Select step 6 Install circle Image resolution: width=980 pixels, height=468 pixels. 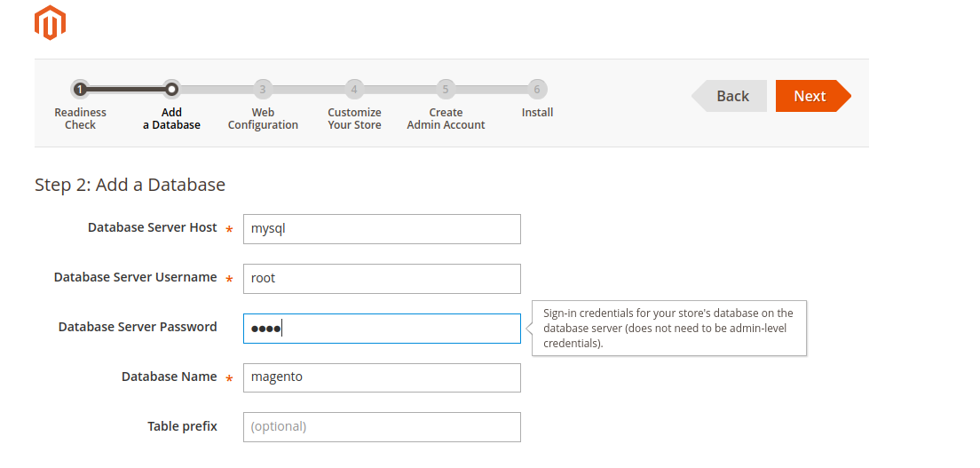tap(536, 90)
